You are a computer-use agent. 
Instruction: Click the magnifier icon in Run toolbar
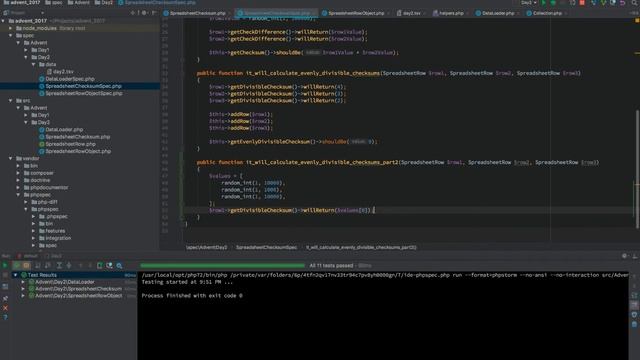(x=119, y=266)
